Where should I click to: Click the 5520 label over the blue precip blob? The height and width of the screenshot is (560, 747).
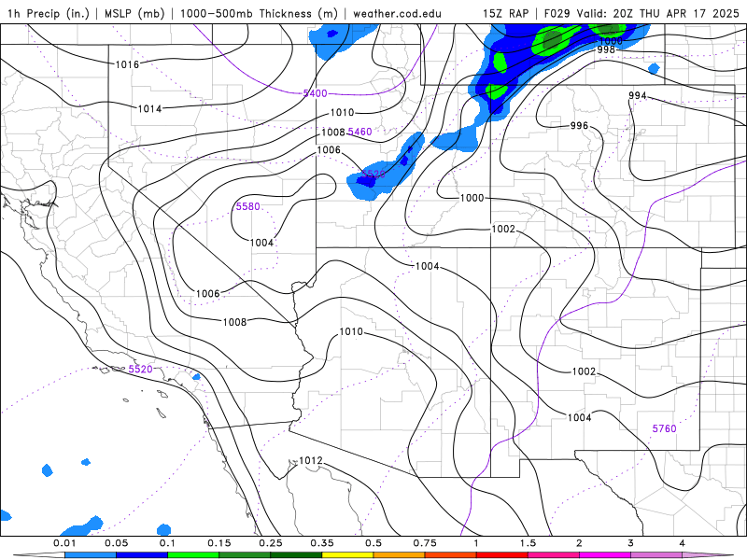pyautogui.click(x=373, y=174)
